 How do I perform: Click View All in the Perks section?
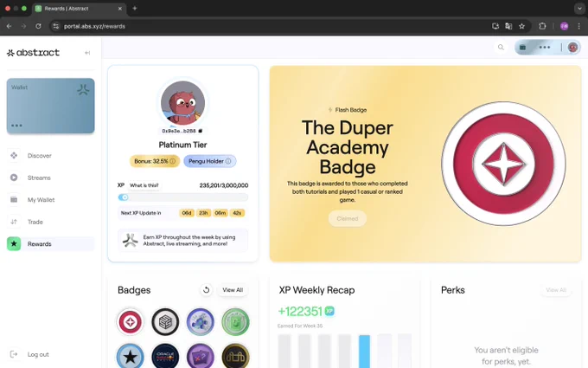[556, 290]
